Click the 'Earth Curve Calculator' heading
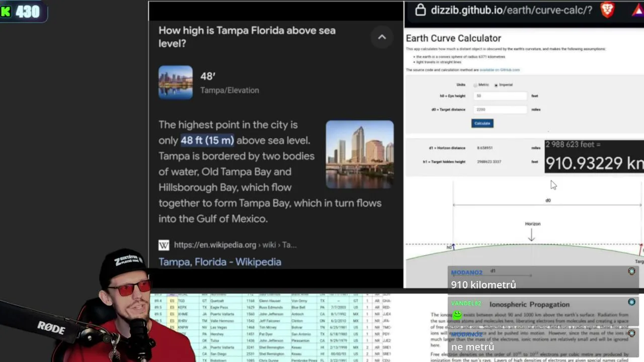 point(453,38)
